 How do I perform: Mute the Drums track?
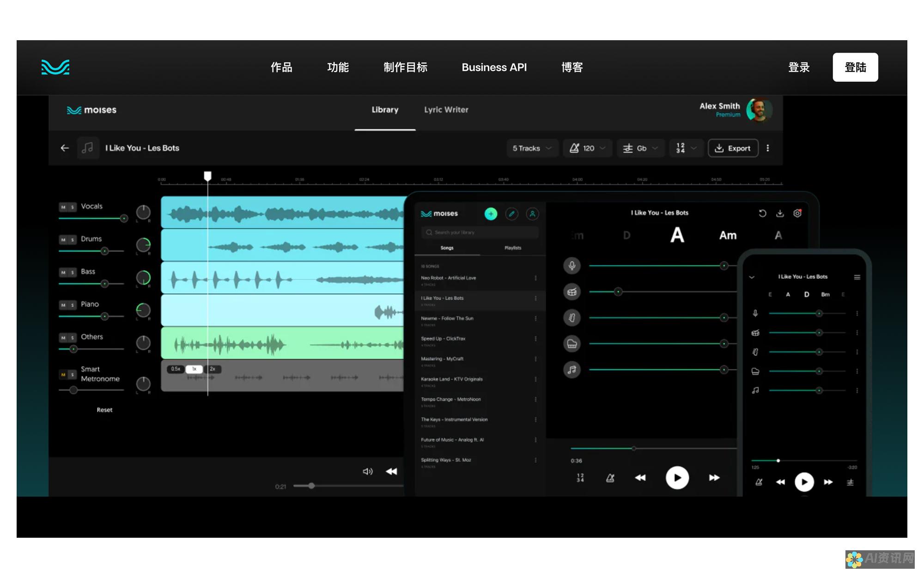click(x=63, y=240)
